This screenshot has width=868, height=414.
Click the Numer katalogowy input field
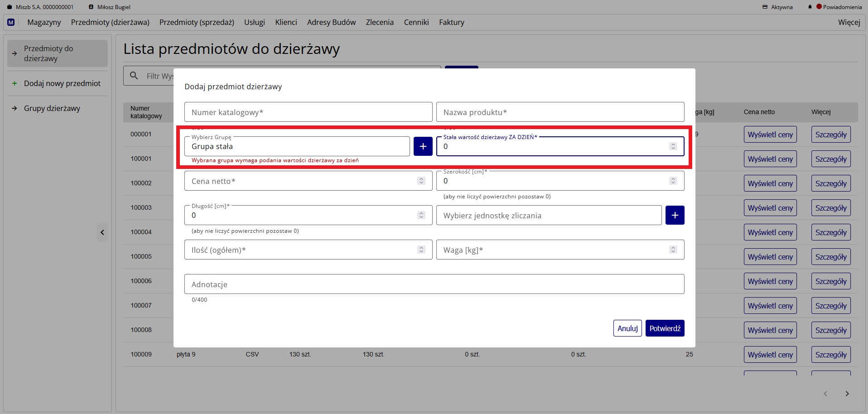click(308, 112)
